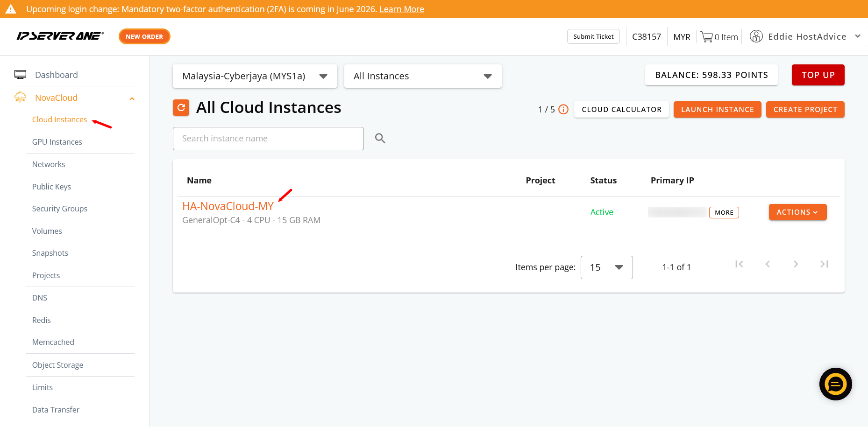View Limits in the sidebar

coord(43,387)
